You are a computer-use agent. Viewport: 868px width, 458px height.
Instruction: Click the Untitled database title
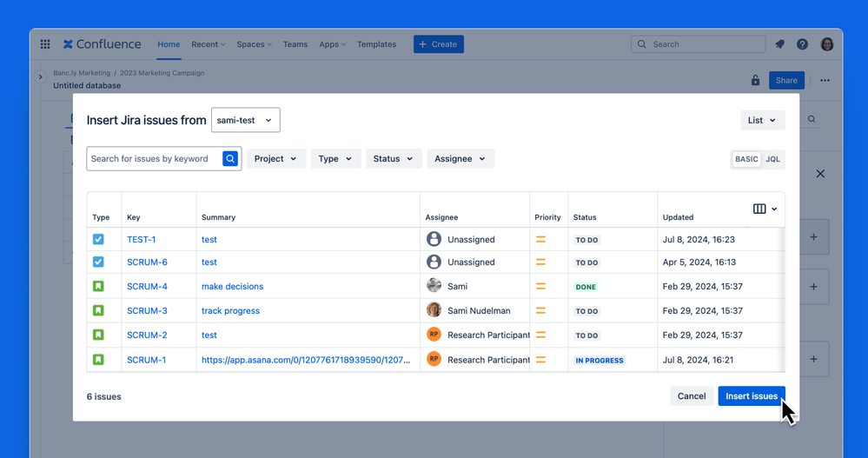[x=87, y=85]
